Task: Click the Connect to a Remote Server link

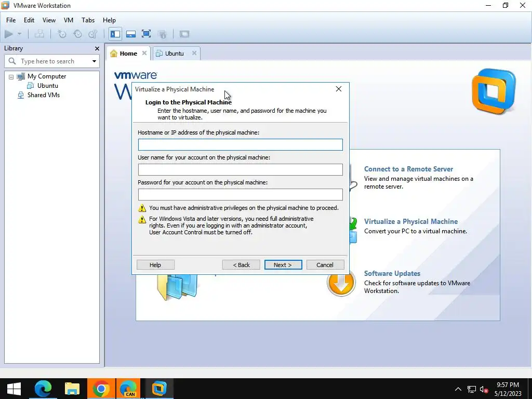Action: pyautogui.click(x=408, y=169)
